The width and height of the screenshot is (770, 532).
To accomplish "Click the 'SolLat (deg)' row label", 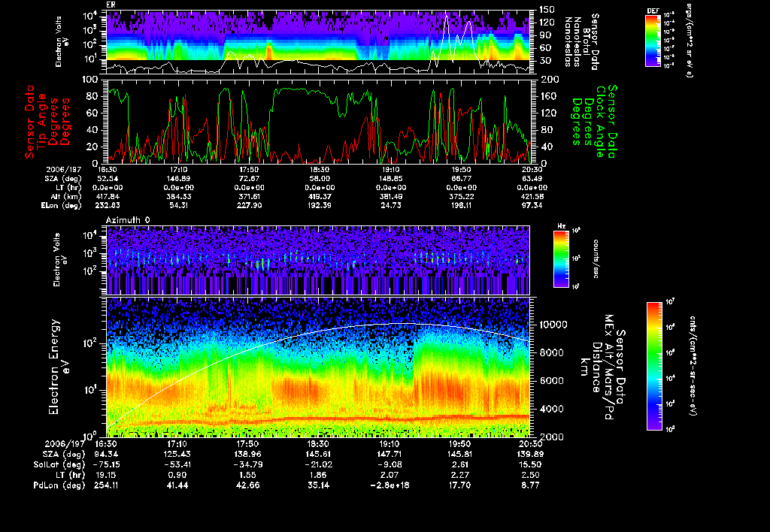I will point(59,464).
